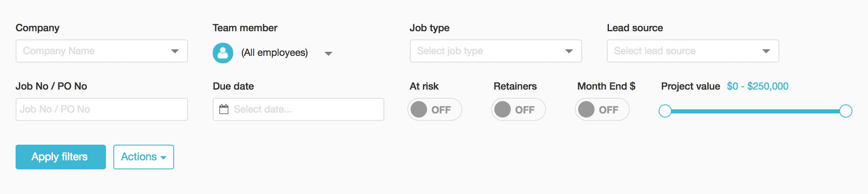The width and height of the screenshot is (868, 194).
Task: Click the Select date input field
Action: [299, 109]
